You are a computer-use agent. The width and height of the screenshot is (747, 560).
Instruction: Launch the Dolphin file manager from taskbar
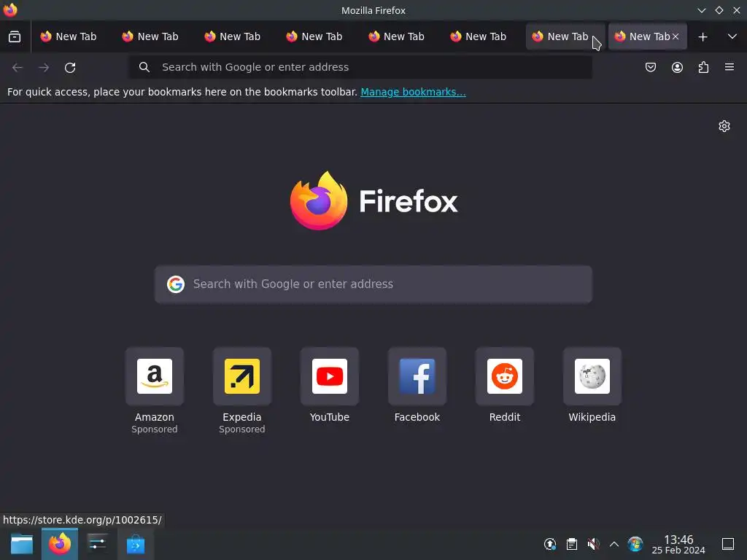pos(22,544)
